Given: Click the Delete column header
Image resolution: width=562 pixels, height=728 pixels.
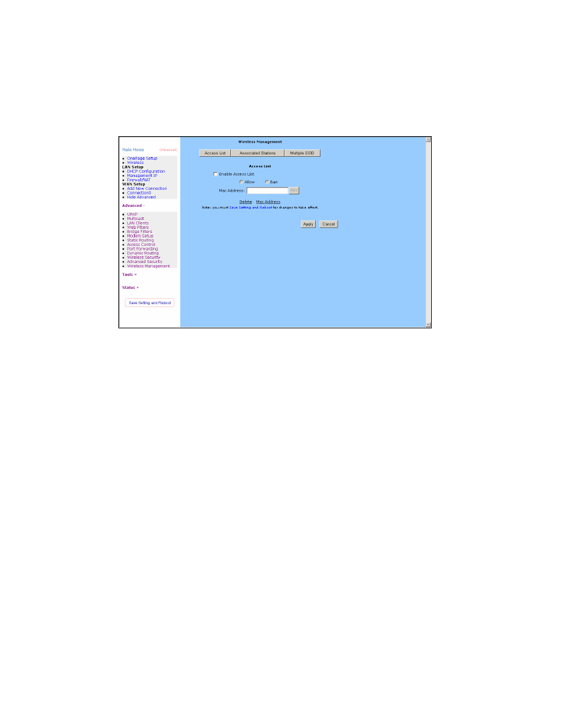Looking at the screenshot, I should click(246, 202).
